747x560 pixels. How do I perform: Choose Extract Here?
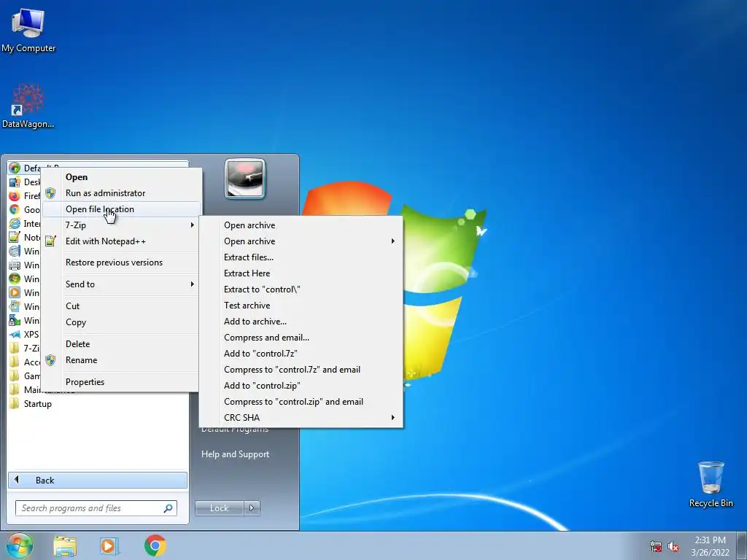301,273
